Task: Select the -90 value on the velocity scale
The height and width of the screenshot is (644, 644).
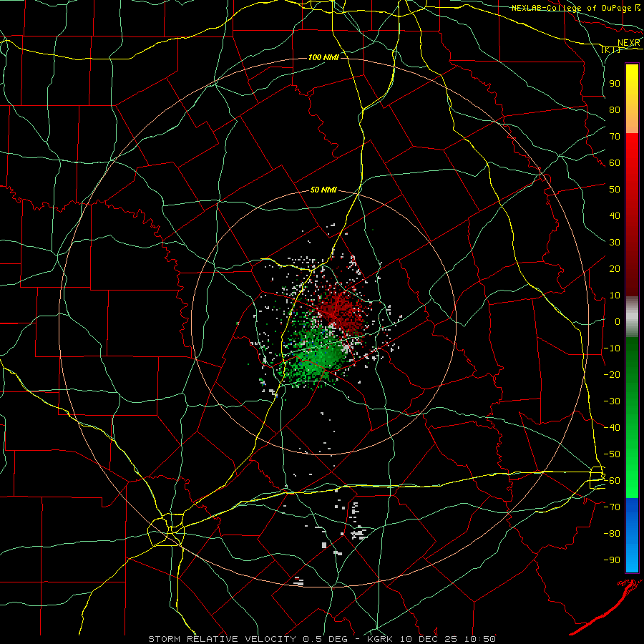Action: coord(612,560)
